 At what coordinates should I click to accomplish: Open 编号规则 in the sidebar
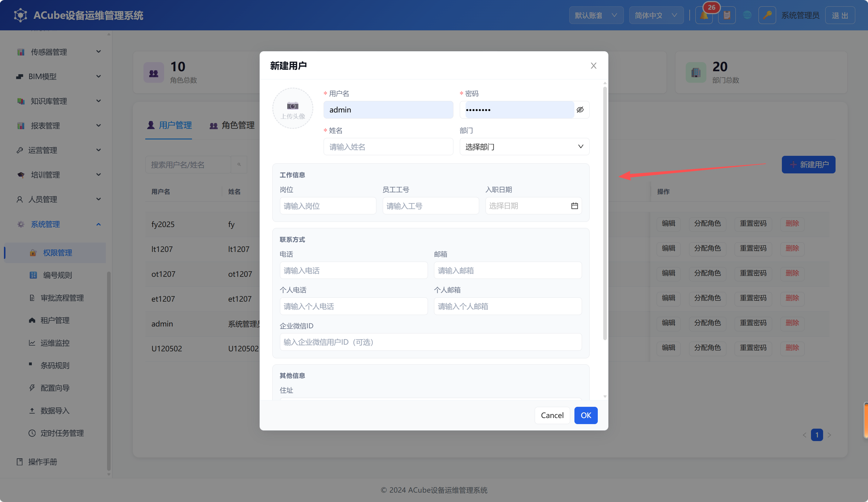[55, 275]
